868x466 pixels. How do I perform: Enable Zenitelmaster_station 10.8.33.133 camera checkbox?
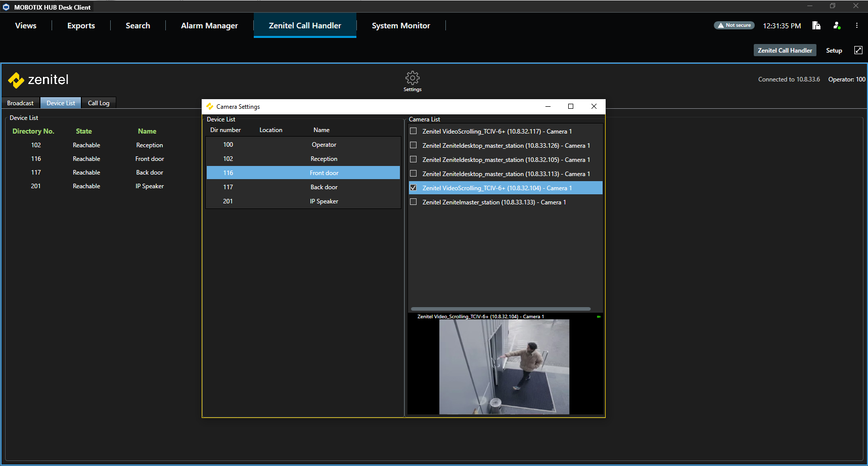click(414, 202)
